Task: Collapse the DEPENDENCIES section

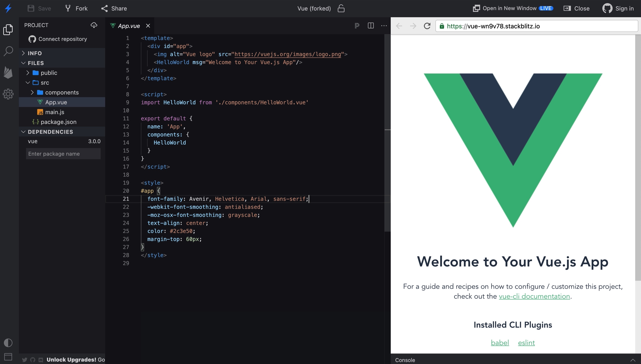Action: click(62, 132)
